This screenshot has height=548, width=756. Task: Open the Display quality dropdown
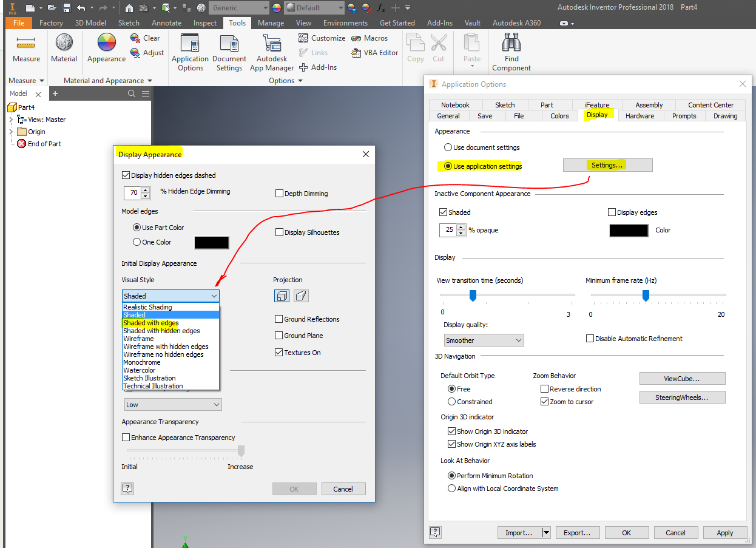(x=484, y=340)
